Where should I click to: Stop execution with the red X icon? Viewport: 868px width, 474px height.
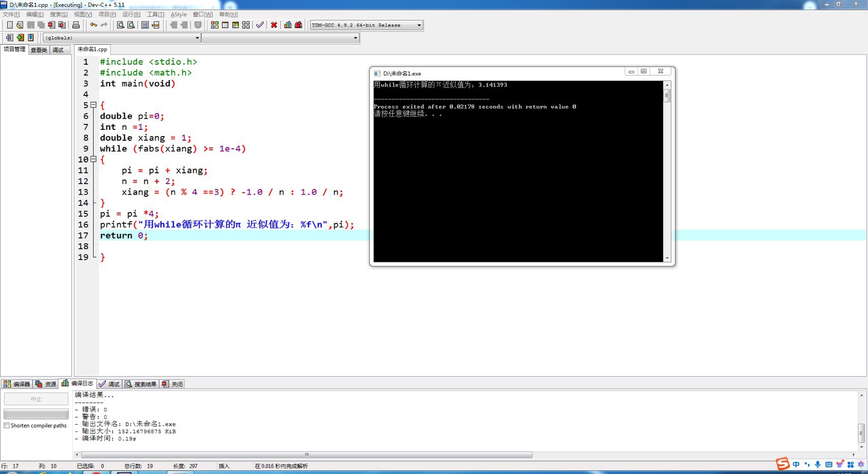click(x=274, y=25)
